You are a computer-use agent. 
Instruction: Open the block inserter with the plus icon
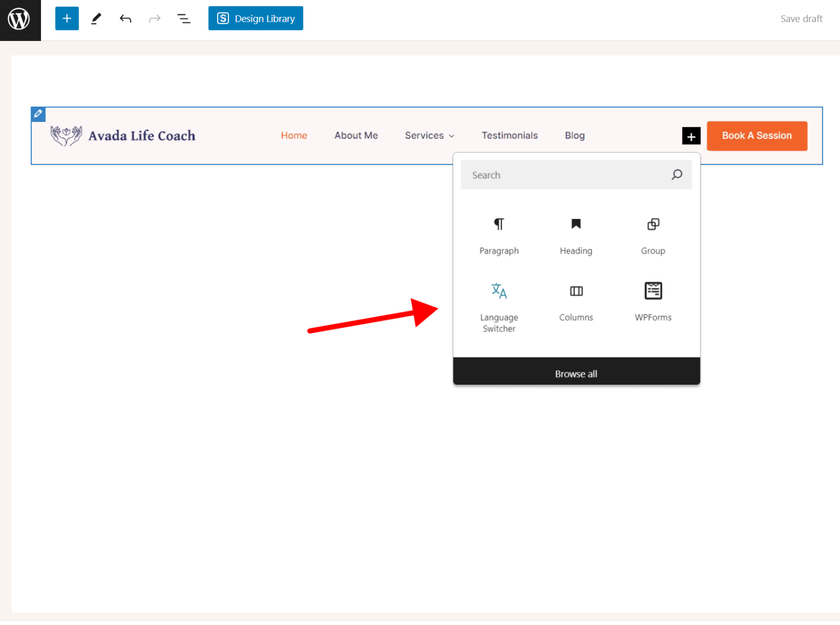(x=67, y=18)
